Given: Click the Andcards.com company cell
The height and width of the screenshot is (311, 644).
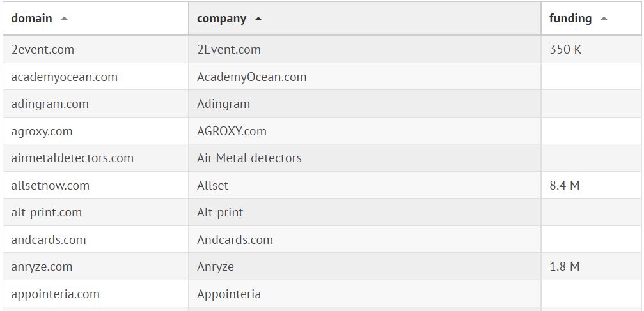Looking at the screenshot, I should pos(235,239).
